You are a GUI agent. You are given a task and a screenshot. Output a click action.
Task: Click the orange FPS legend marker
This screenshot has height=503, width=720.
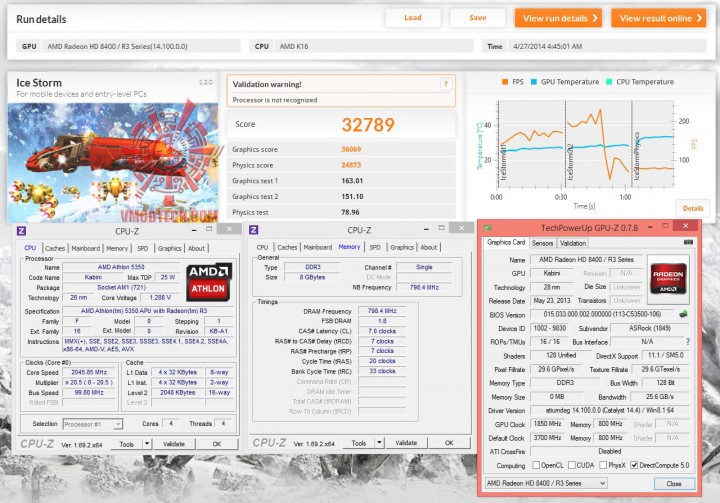(x=505, y=82)
